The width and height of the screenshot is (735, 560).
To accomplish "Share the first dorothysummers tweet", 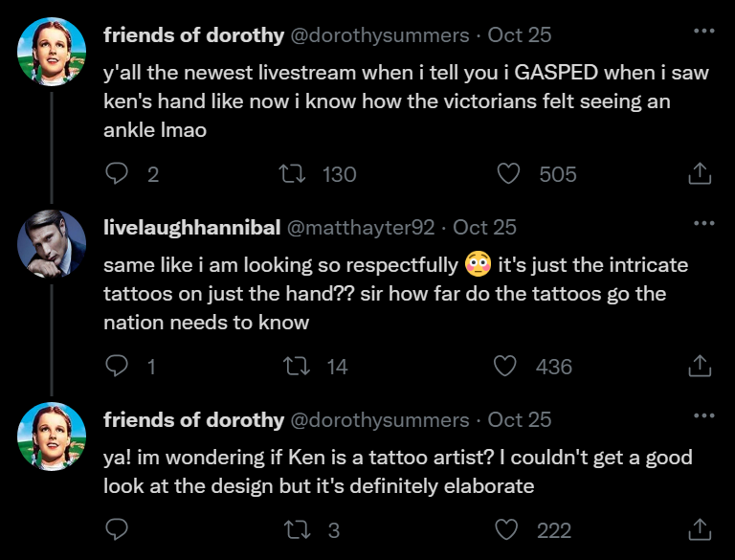I will (x=700, y=173).
